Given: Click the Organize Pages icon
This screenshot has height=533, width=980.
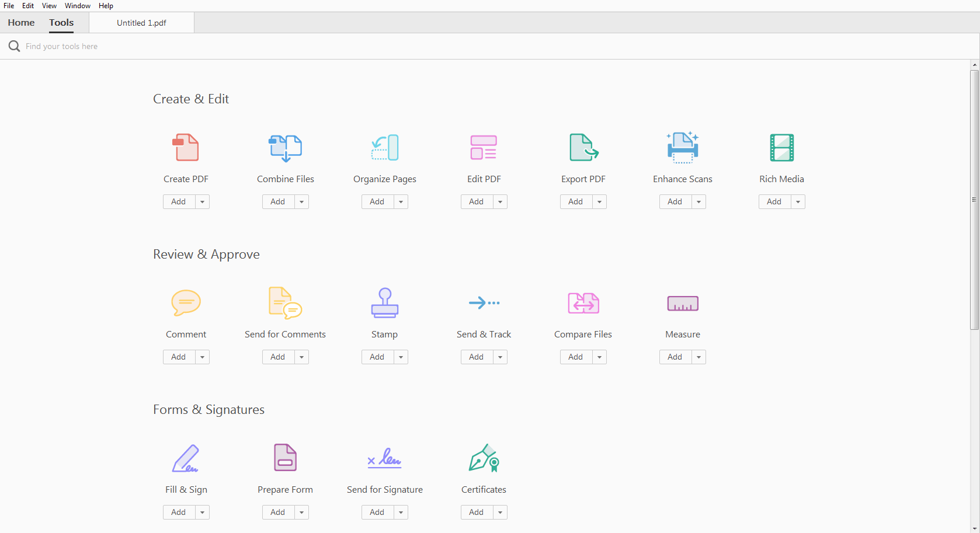Looking at the screenshot, I should tap(384, 147).
